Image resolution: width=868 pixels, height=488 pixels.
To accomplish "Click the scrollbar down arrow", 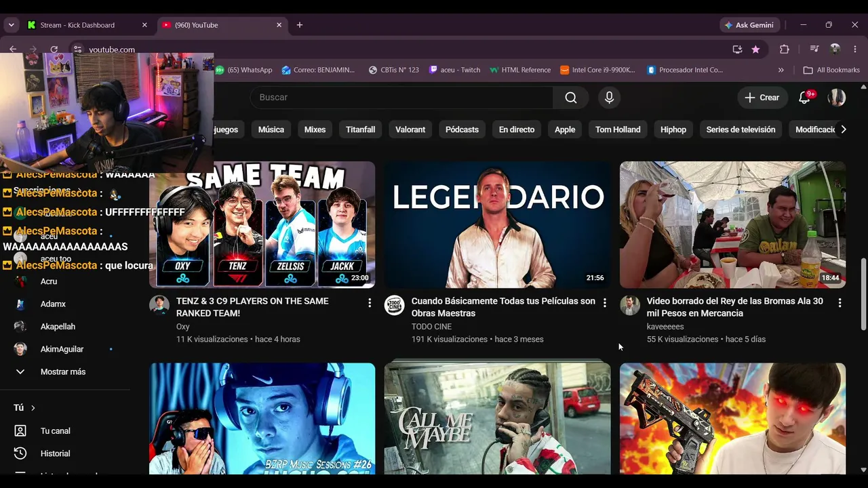I will (863, 469).
